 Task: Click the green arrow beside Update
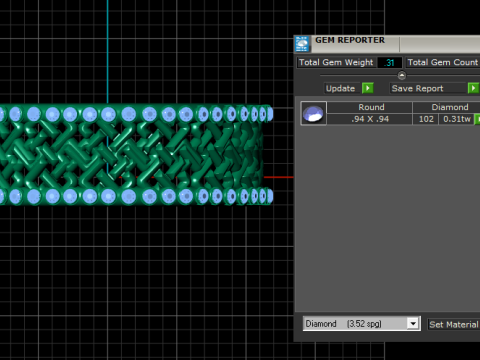pyautogui.click(x=367, y=88)
